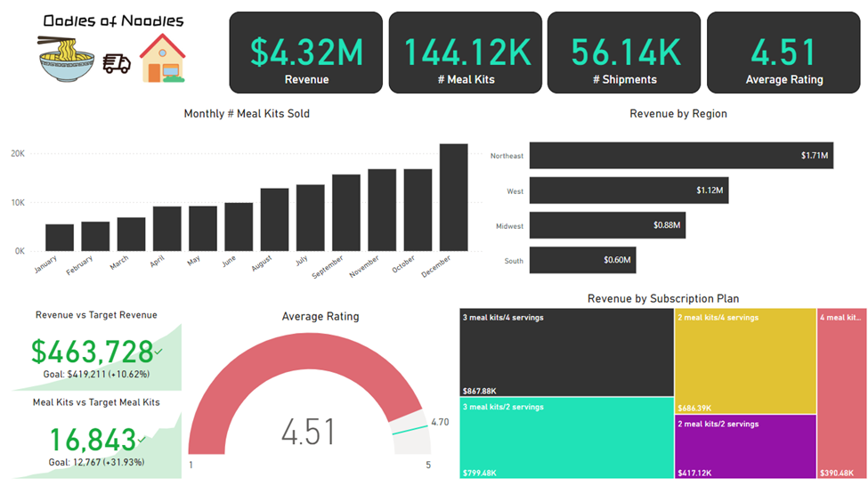Click the 4.51 Average Rating card
The image size is (868, 486).
[x=783, y=53]
